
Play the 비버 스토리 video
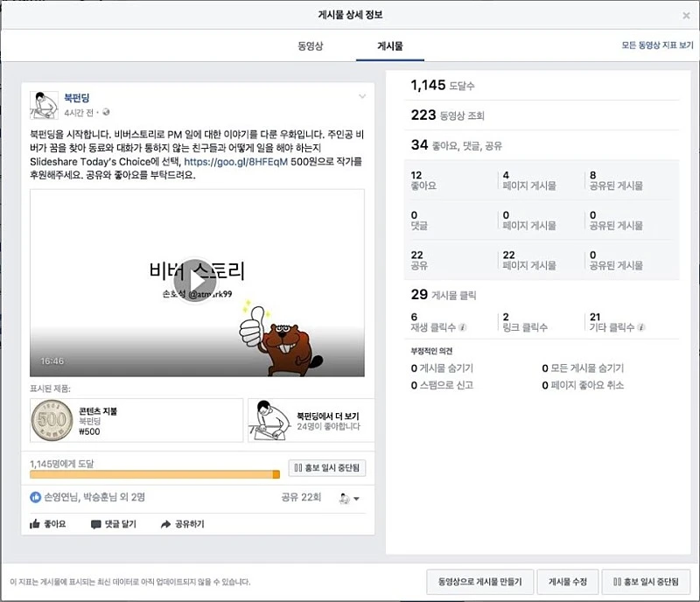pos(195,281)
